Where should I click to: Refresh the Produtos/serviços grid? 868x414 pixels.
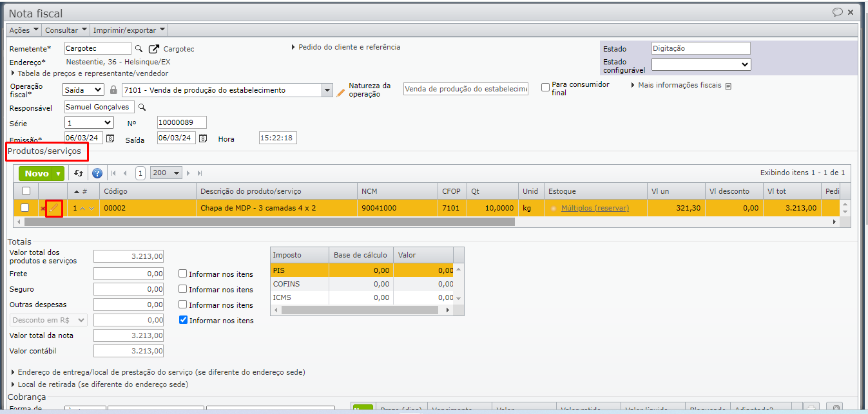click(x=79, y=173)
